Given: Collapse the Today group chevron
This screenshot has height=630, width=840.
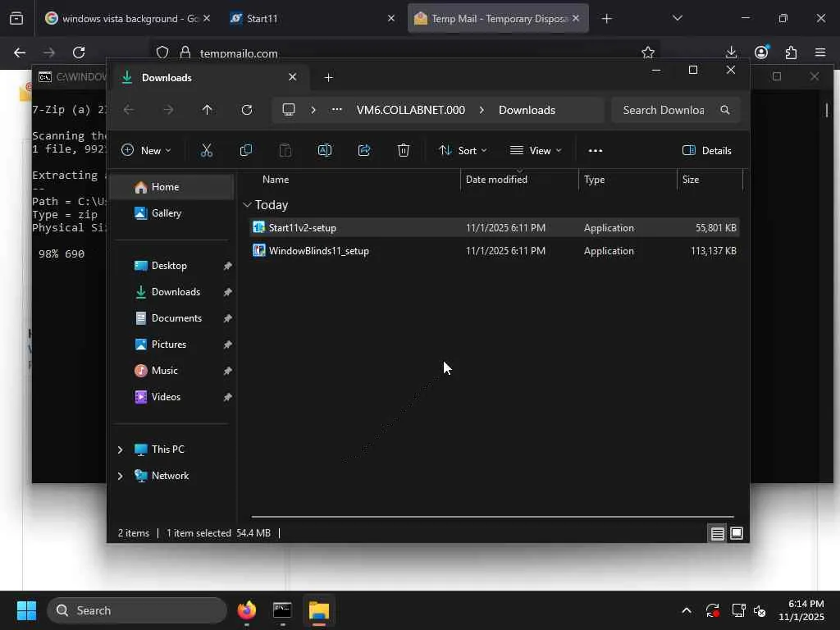Looking at the screenshot, I should pyautogui.click(x=247, y=204).
